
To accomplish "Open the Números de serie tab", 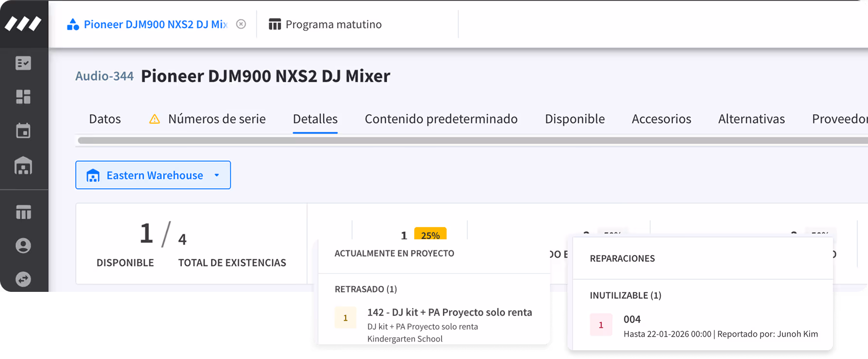I will [217, 119].
